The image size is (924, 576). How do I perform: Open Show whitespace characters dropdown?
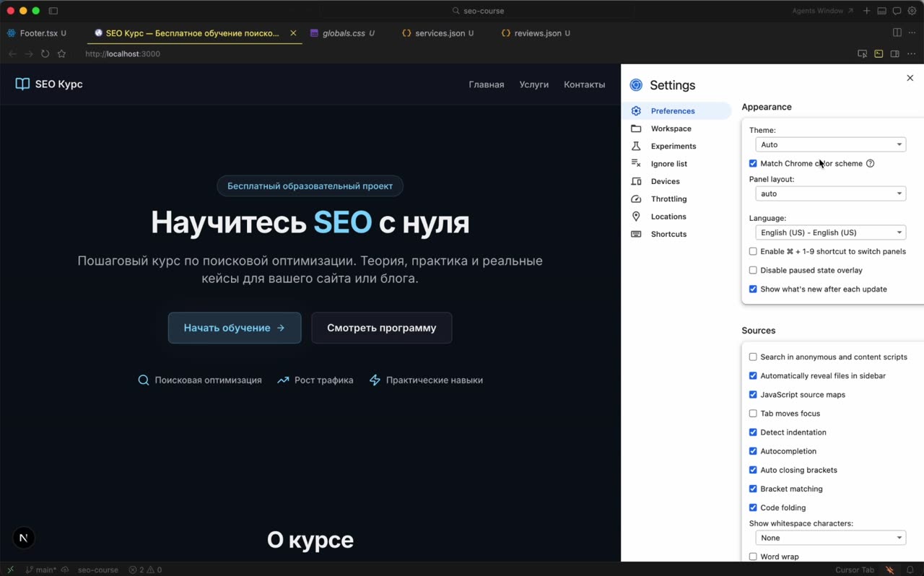click(830, 538)
